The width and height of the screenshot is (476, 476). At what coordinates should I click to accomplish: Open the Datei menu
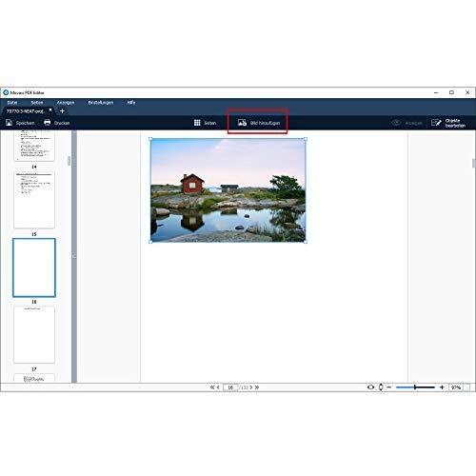[12, 103]
